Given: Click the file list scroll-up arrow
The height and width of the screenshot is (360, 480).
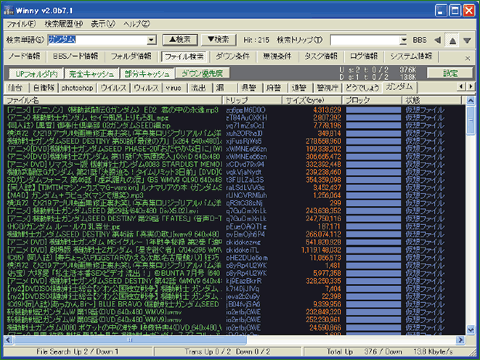Looking at the screenshot, I should 470,100.
